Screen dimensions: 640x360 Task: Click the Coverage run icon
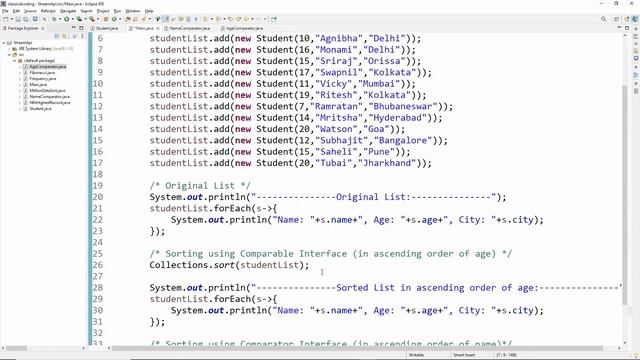(x=79, y=19)
